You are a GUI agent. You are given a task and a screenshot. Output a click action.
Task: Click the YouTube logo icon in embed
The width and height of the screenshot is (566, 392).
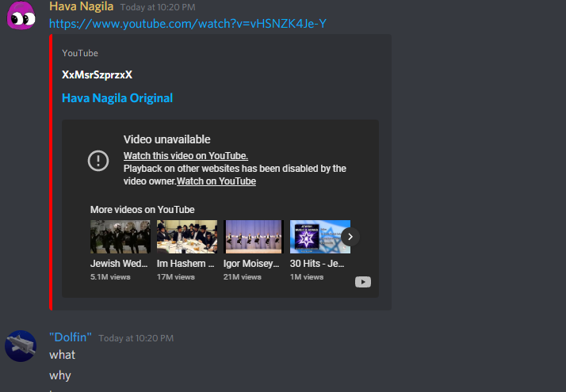(x=363, y=282)
